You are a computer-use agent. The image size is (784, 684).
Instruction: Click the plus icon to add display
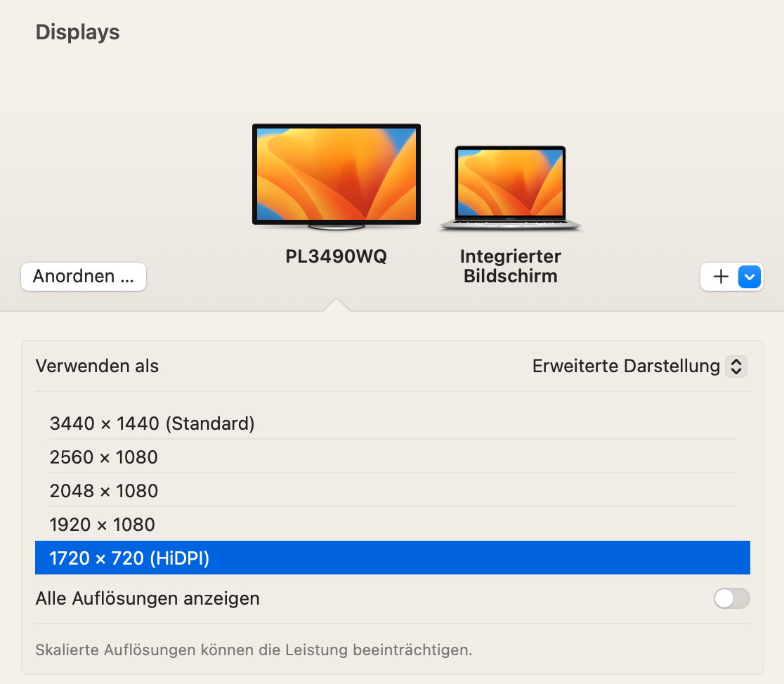pos(721,277)
